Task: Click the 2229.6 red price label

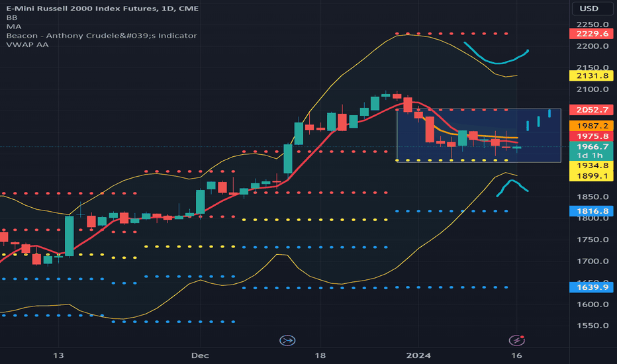Action: point(591,34)
